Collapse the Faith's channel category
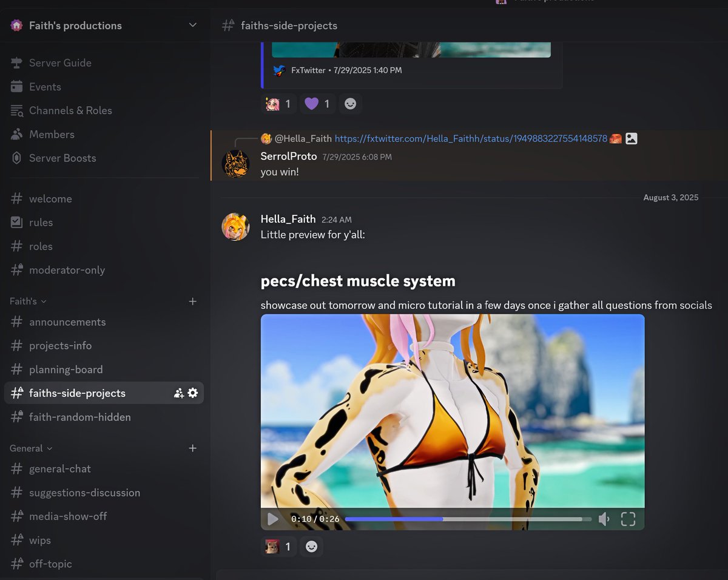The height and width of the screenshot is (580, 728). point(28,301)
